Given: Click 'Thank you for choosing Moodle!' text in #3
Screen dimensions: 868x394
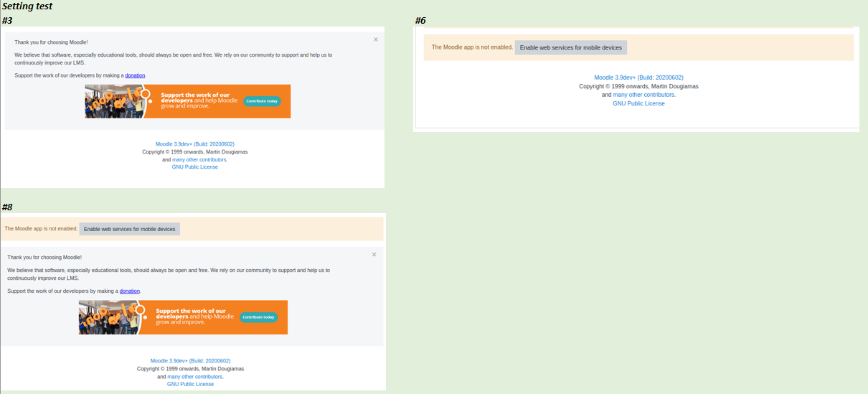Looking at the screenshot, I should [51, 42].
